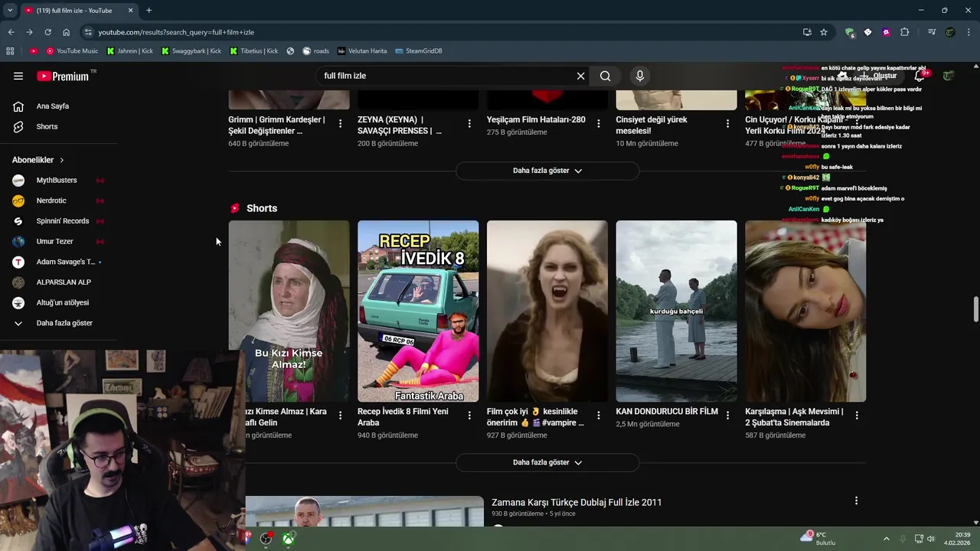Image resolution: width=980 pixels, height=551 pixels.
Task: Open options for Zamana Karşı video
Action: pyautogui.click(x=856, y=500)
